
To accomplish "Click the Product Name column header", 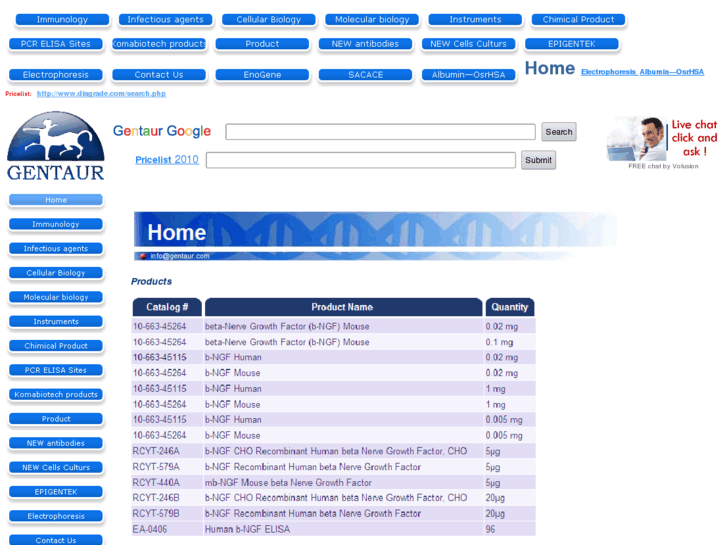I will [343, 307].
